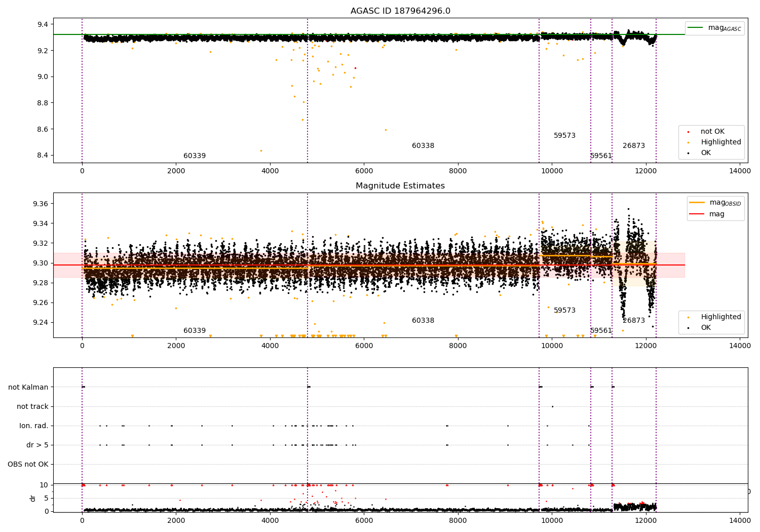The width and height of the screenshot is (760, 532).
Task: Click the 9.32 y-axis tick label
Action: coord(41,243)
